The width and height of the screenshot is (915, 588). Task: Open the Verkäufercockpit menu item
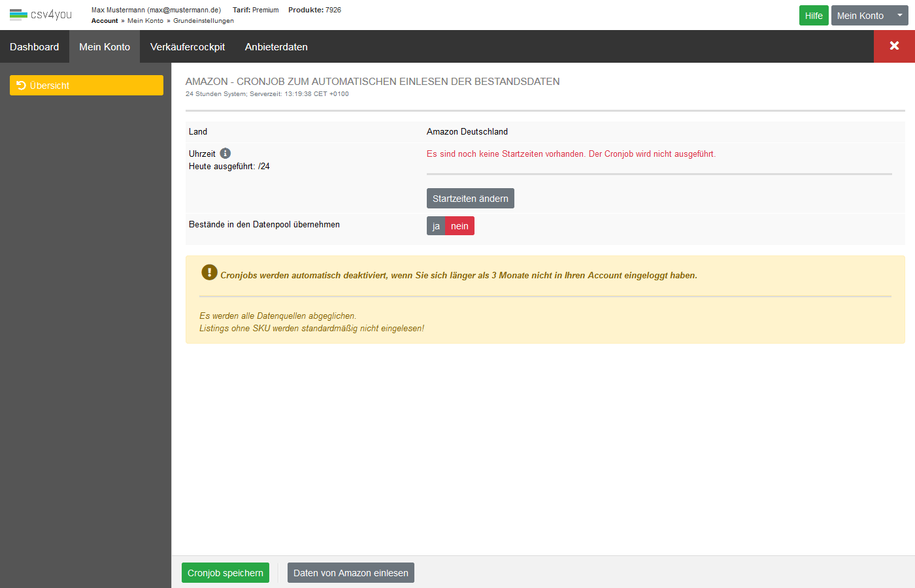point(188,47)
